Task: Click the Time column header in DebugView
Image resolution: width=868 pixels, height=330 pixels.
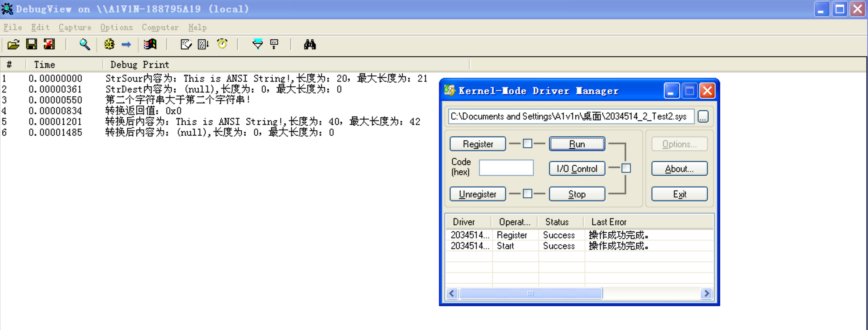Action: coord(64,64)
